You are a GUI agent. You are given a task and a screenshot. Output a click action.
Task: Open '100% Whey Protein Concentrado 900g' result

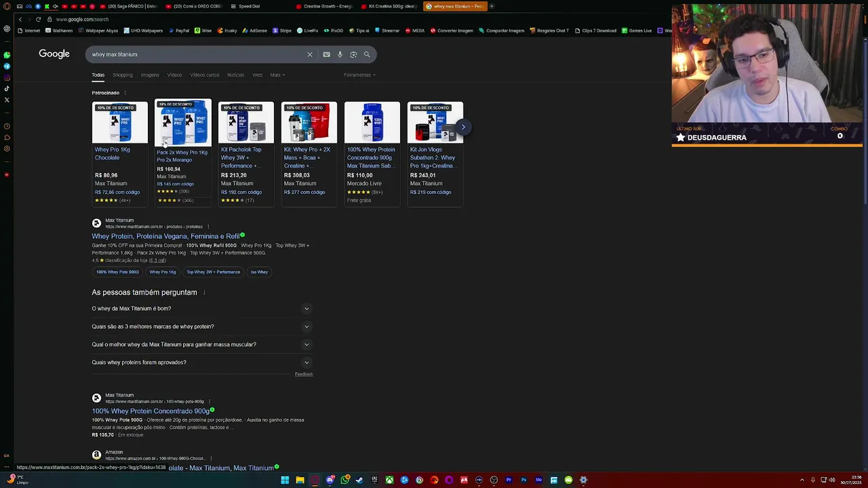pos(151,411)
